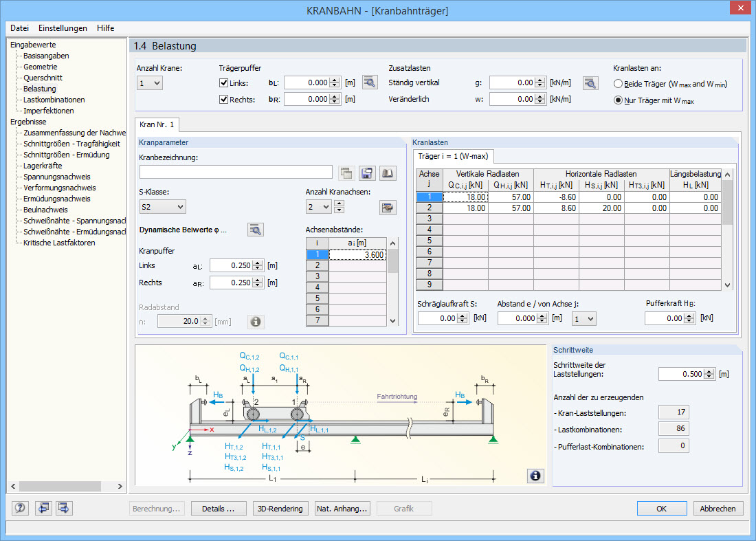Open the Zusatzlasten details magnifier icon
Screen dimensions: 756x541
click(x=590, y=83)
